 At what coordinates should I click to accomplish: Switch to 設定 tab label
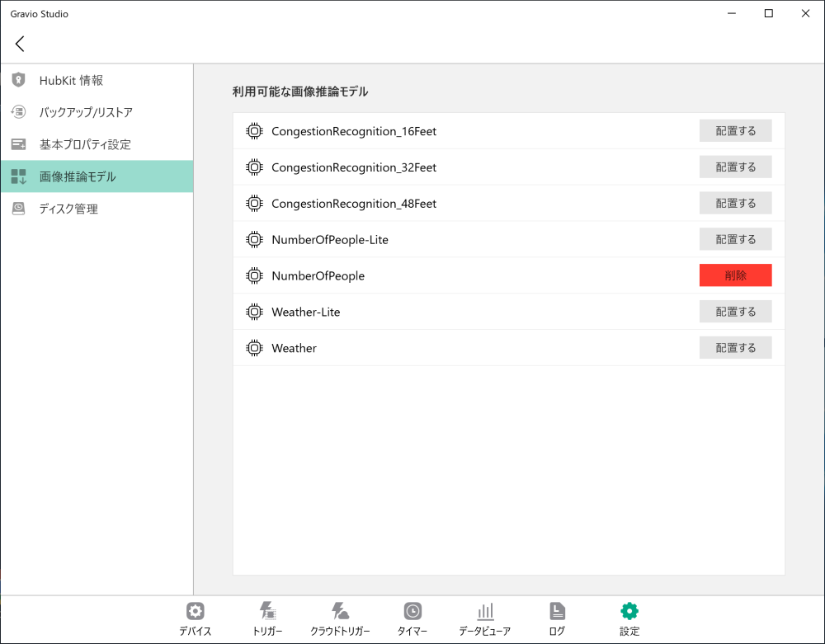629,631
